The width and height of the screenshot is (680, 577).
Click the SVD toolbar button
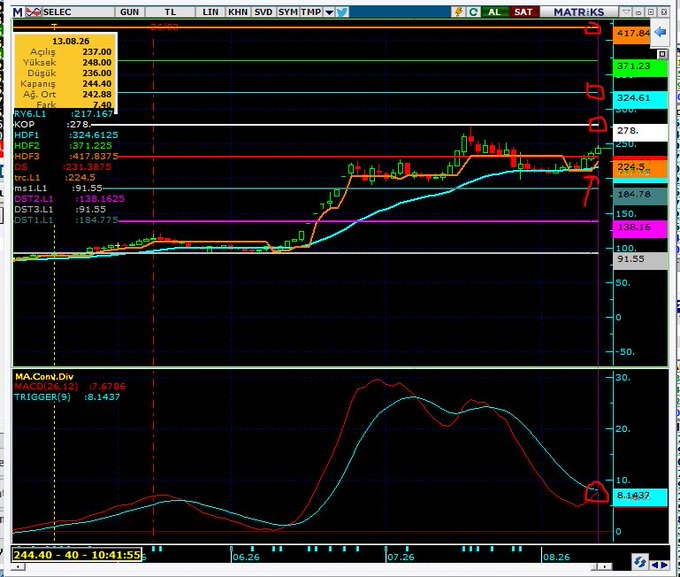coord(263,12)
